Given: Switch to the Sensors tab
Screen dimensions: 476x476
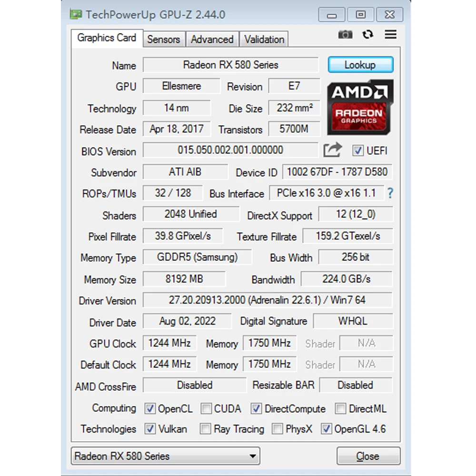Looking at the screenshot, I should [164, 39].
